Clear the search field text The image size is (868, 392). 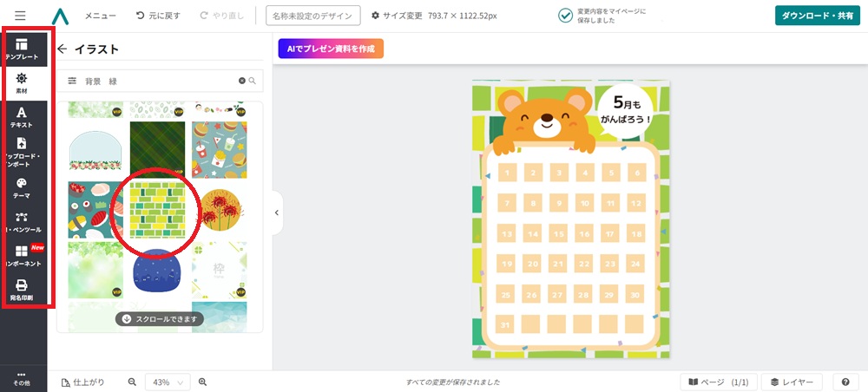click(x=242, y=81)
